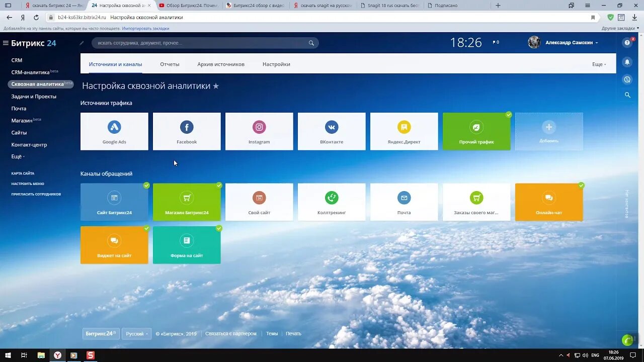
Task: Reload the page with browser refresh button
Action: coord(36,17)
